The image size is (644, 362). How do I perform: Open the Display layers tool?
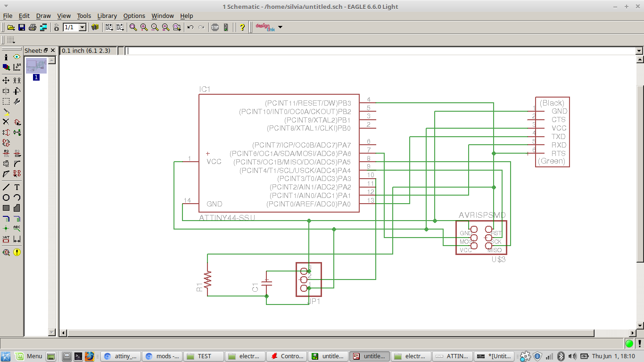click(6, 67)
